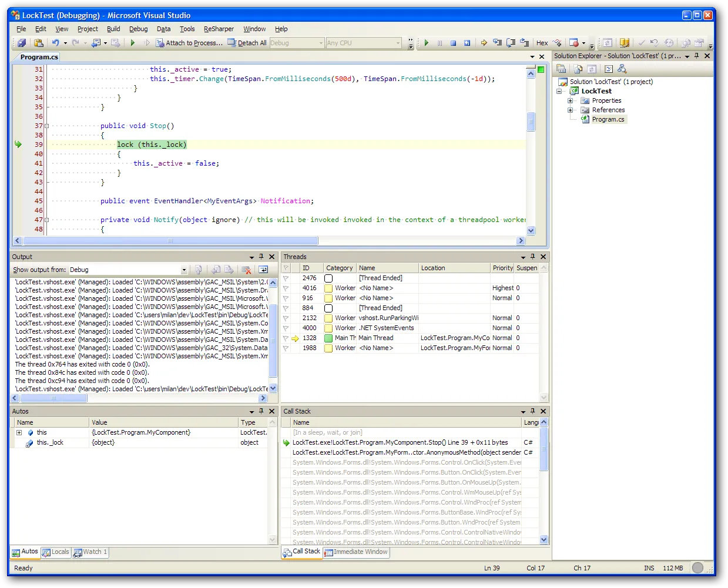Clear all text in the Output pane
The image size is (728, 588).
coord(246,270)
